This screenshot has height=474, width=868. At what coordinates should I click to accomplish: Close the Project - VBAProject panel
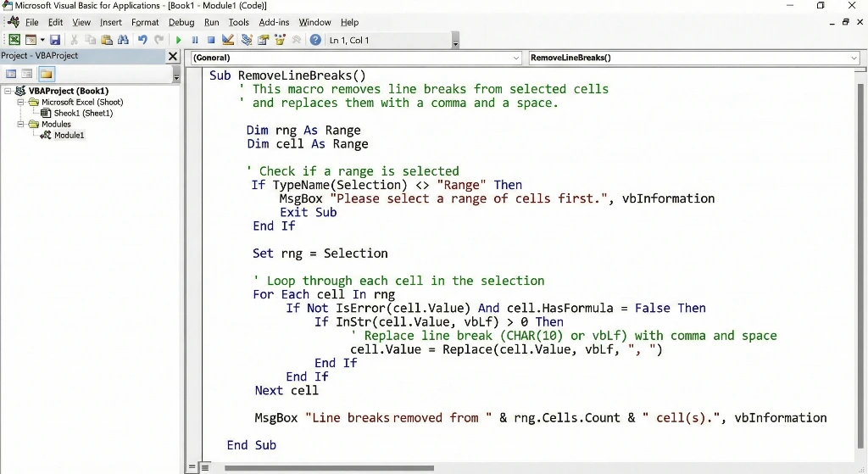point(173,56)
